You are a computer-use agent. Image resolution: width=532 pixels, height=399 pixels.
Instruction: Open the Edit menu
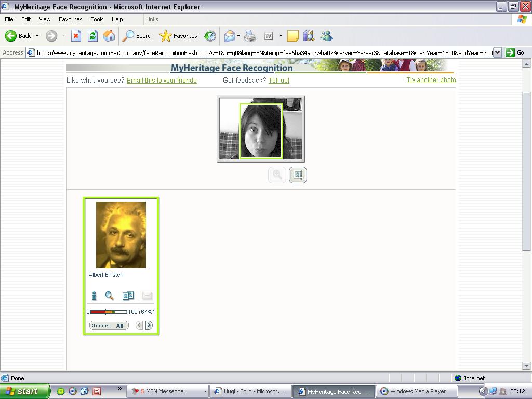(x=26, y=19)
